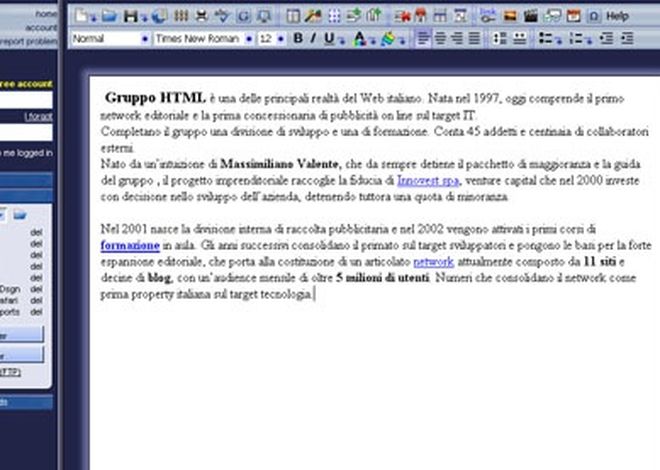The height and width of the screenshot is (470, 660).
Task: Align the text right
Action: (x=457, y=38)
